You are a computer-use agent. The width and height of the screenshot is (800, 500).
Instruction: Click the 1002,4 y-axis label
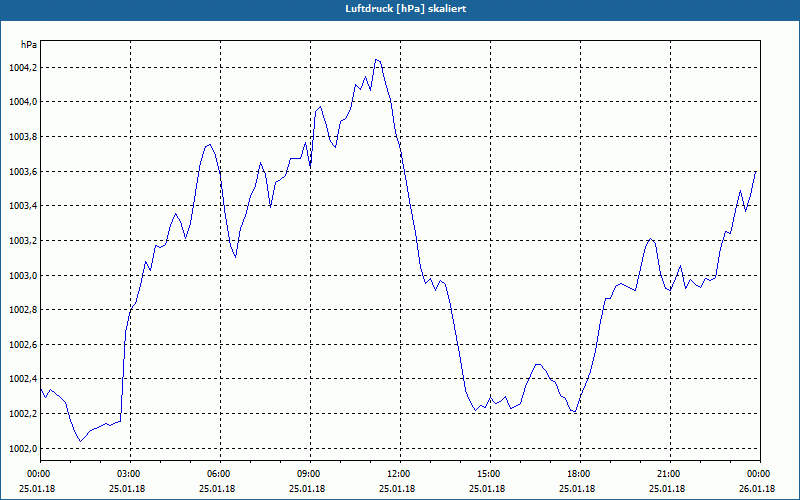pos(23,379)
